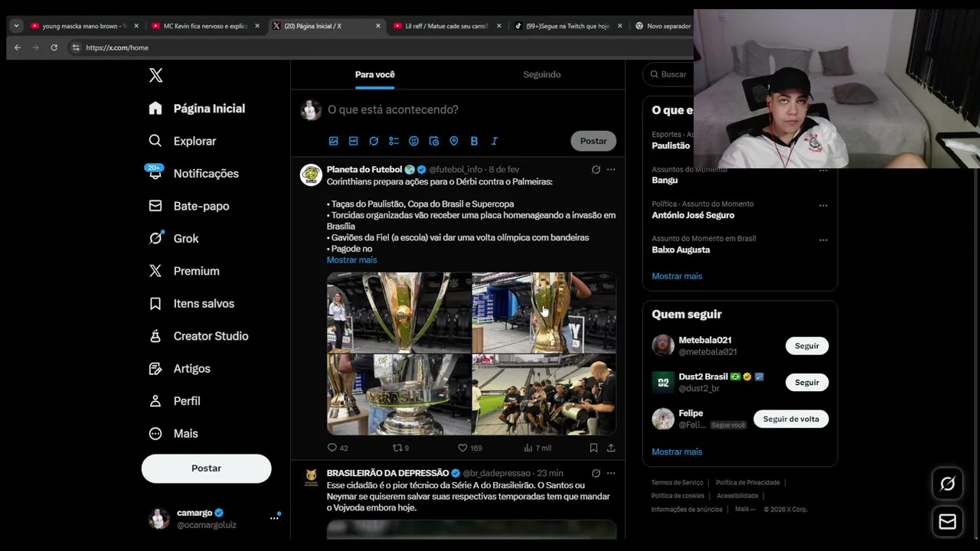The height and width of the screenshot is (551, 980).
Task: Open drummers photo in tweet
Action: [544, 394]
